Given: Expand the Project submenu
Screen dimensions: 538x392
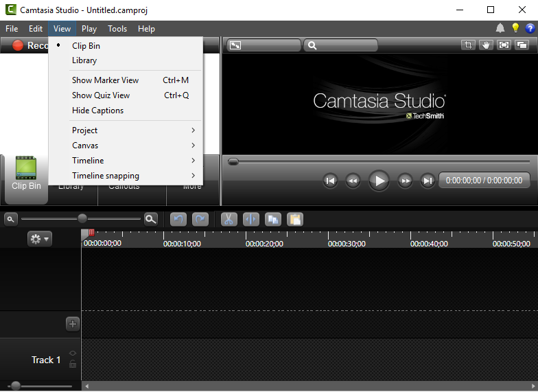Looking at the screenshot, I should pyautogui.click(x=126, y=130).
